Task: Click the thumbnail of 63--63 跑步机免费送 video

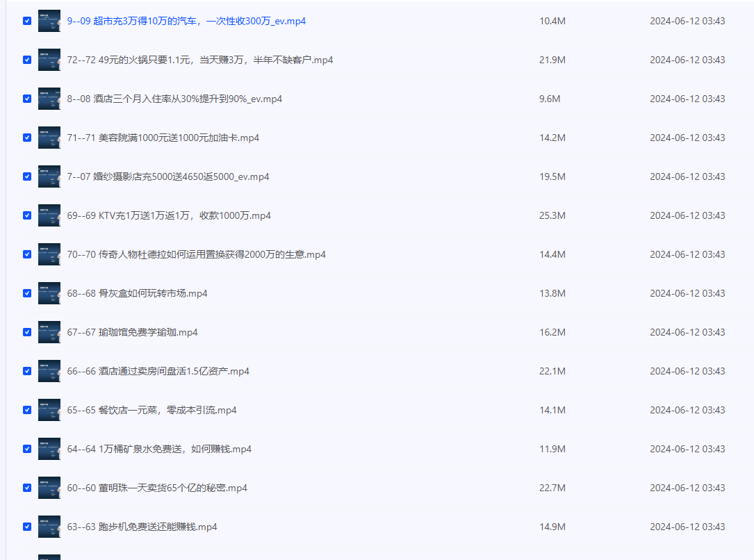Action: tap(49, 527)
